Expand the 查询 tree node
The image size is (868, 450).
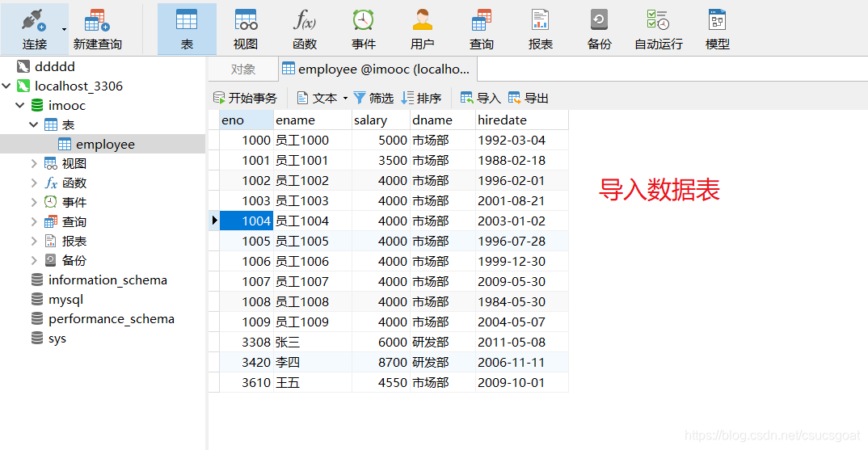(x=34, y=222)
